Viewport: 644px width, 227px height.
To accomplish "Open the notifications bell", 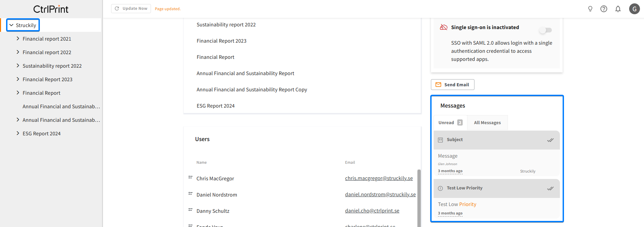I will tap(618, 9).
